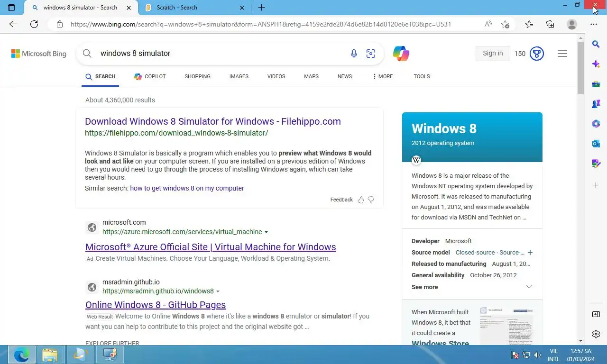
Task: Like the answer with thumbs up
Action: 361,200
